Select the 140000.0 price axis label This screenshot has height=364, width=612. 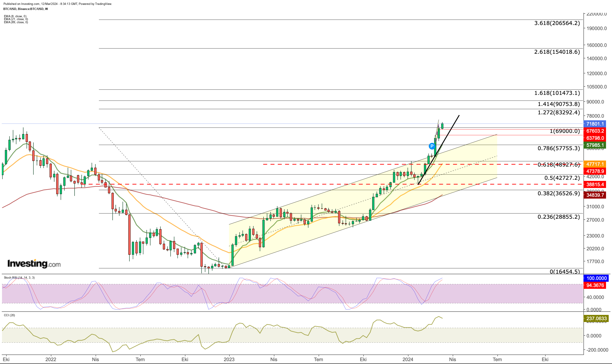tap(596, 58)
